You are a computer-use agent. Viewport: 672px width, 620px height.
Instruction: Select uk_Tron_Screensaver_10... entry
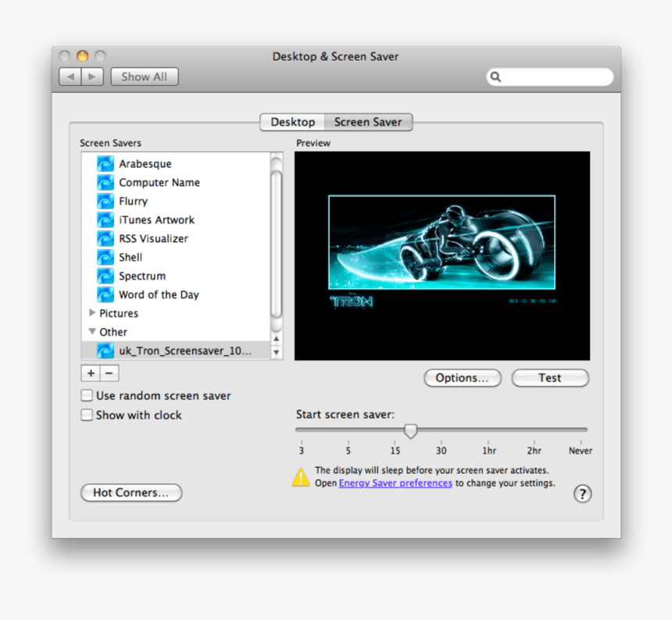pos(176,351)
